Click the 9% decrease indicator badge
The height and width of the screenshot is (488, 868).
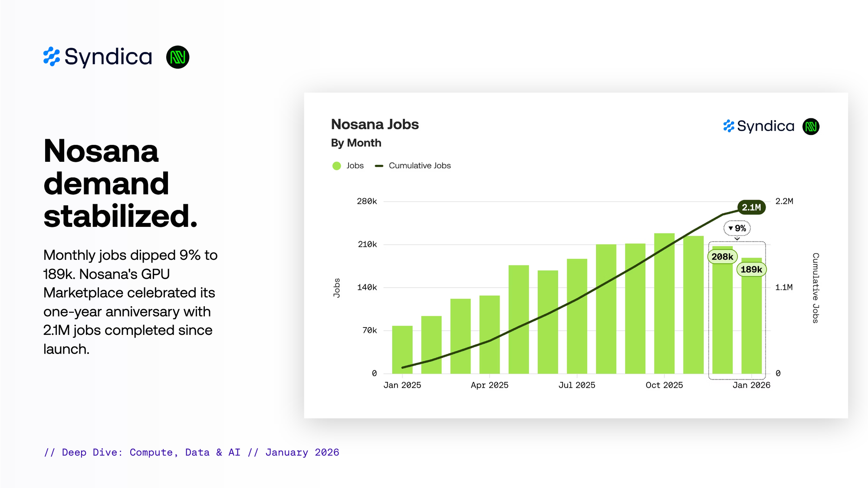[737, 228]
